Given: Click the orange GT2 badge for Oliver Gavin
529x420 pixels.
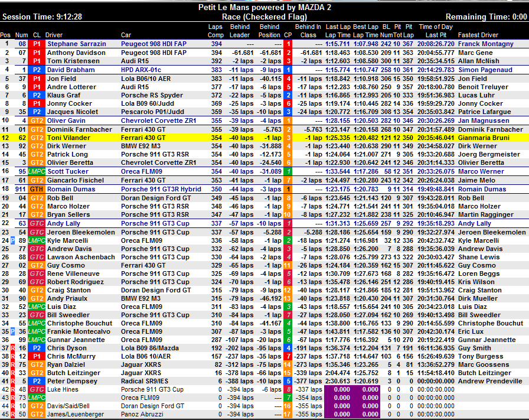Looking at the screenshot, I should click(37, 121).
